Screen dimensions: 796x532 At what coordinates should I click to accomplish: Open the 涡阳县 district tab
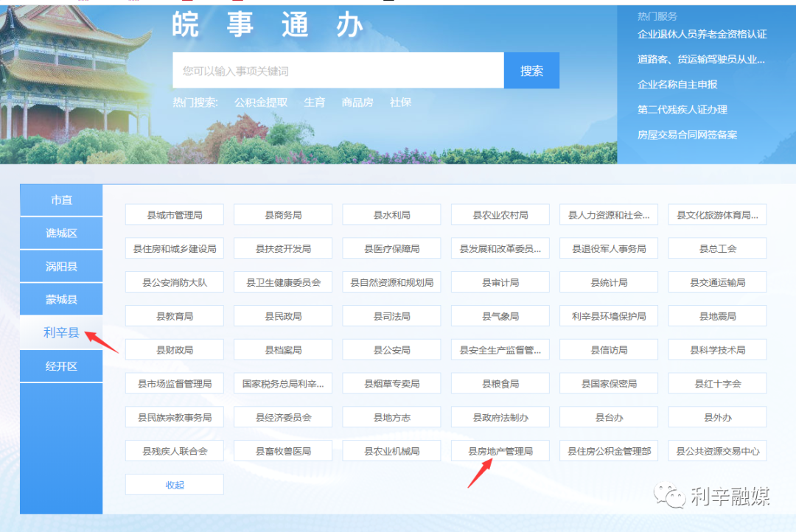coord(61,267)
